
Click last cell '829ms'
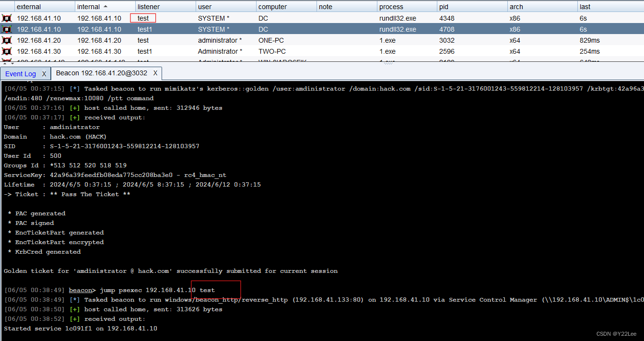589,40
